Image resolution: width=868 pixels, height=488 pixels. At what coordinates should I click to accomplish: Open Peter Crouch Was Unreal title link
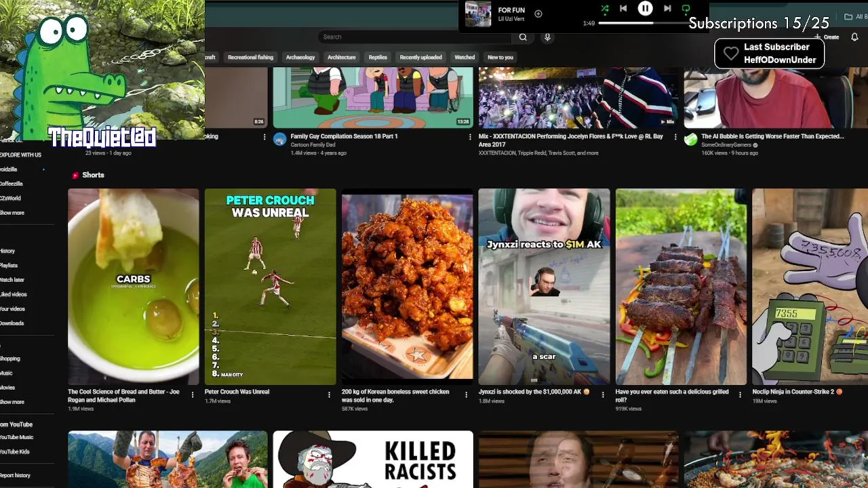[x=237, y=392]
